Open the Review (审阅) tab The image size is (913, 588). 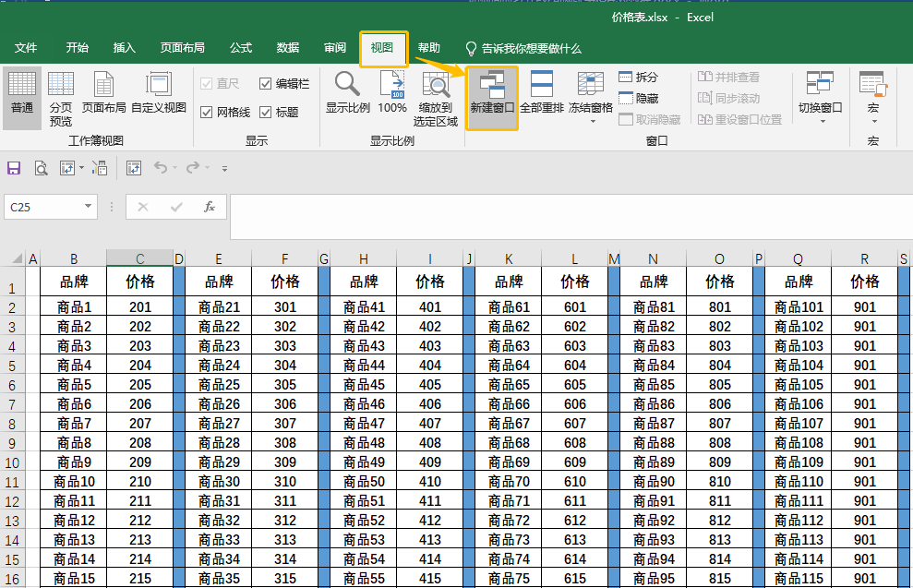tap(335, 48)
